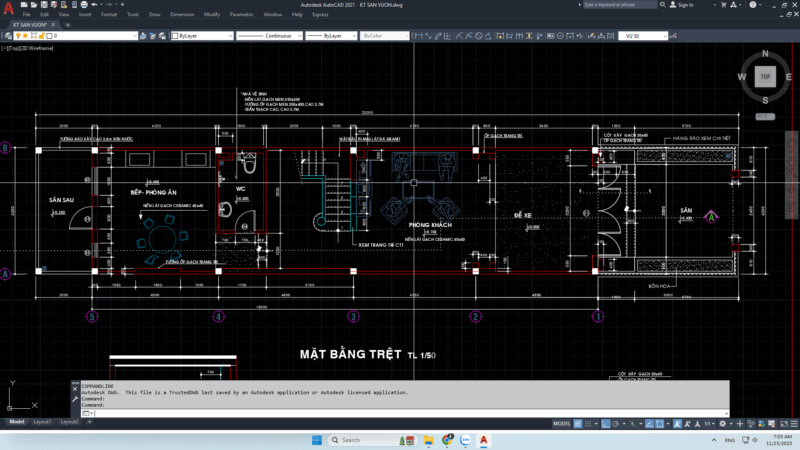This screenshot has width=800, height=450.
Task: Click the command line input field
Action: pyautogui.click(x=400, y=412)
